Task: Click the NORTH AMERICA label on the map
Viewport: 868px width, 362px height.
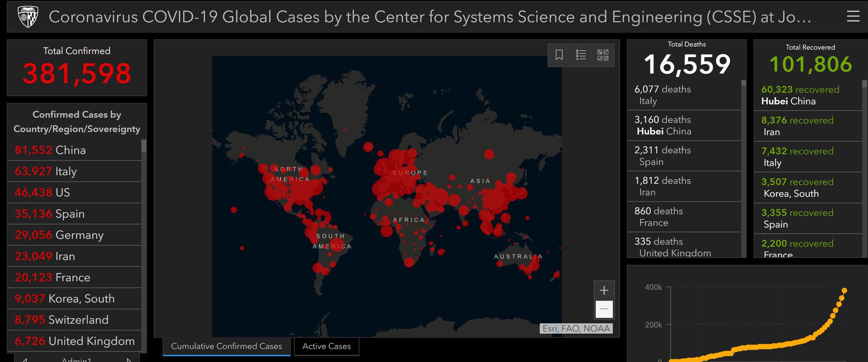Action: (x=290, y=174)
